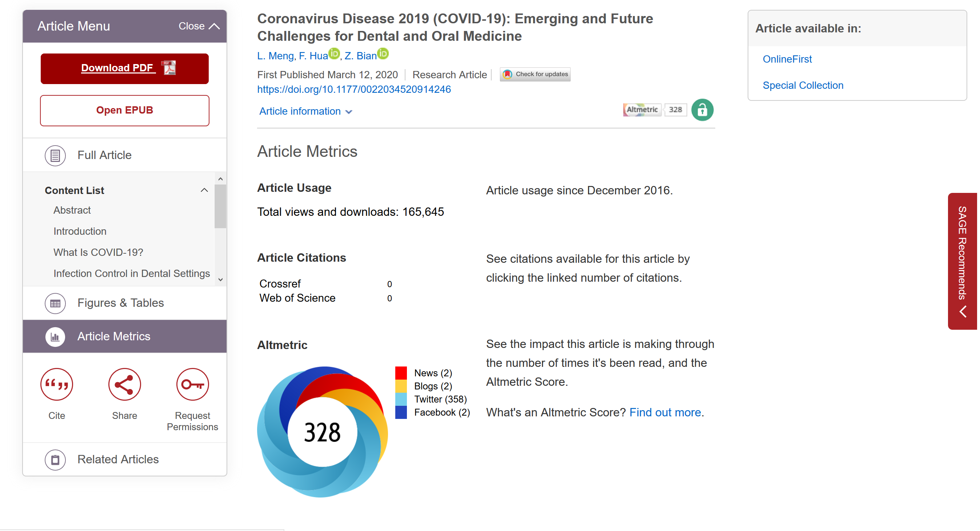This screenshot has height=531, width=980.
Task: Click the Request Permissions key icon
Action: (x=192, y=384)
